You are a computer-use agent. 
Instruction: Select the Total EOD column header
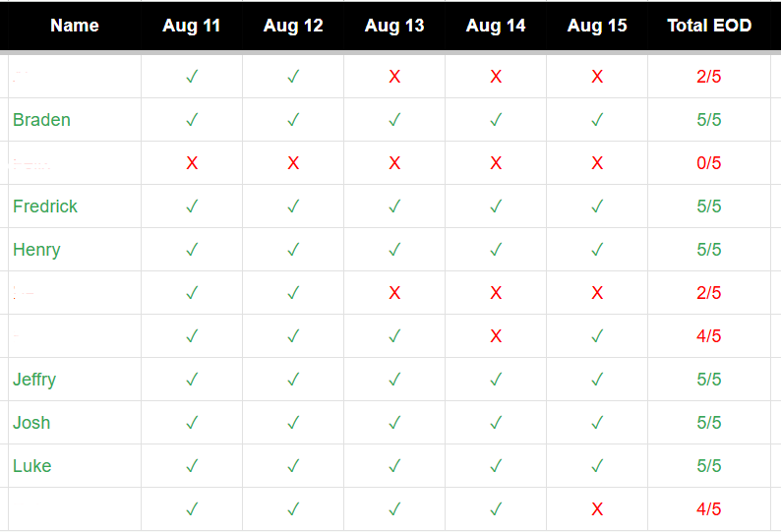pos(709,26)
